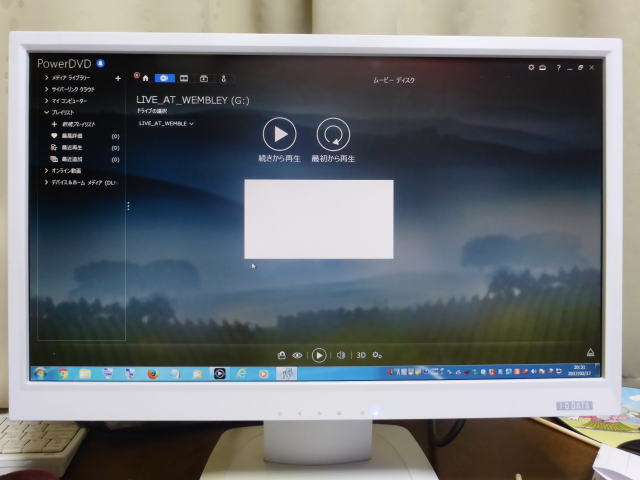Collapse the プレイリスト node
Screen dimensions: 640x480
click(46, 112)
